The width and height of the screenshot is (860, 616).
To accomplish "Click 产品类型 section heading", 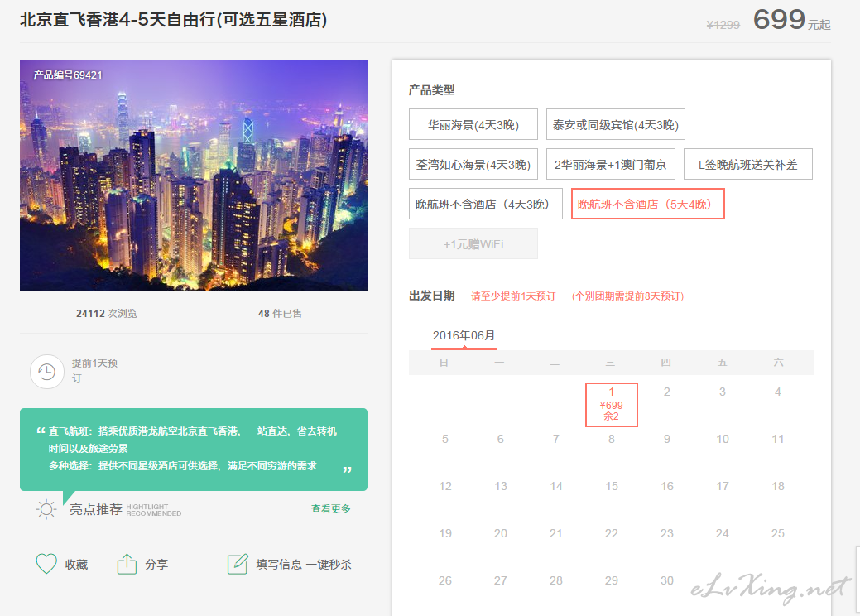I will (x=431, y=90).
